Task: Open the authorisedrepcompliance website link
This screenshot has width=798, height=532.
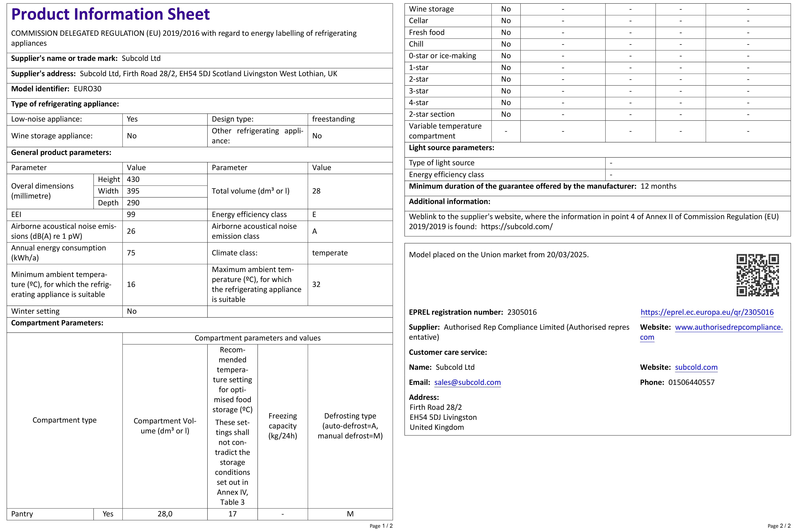Action: click(729, 327)
